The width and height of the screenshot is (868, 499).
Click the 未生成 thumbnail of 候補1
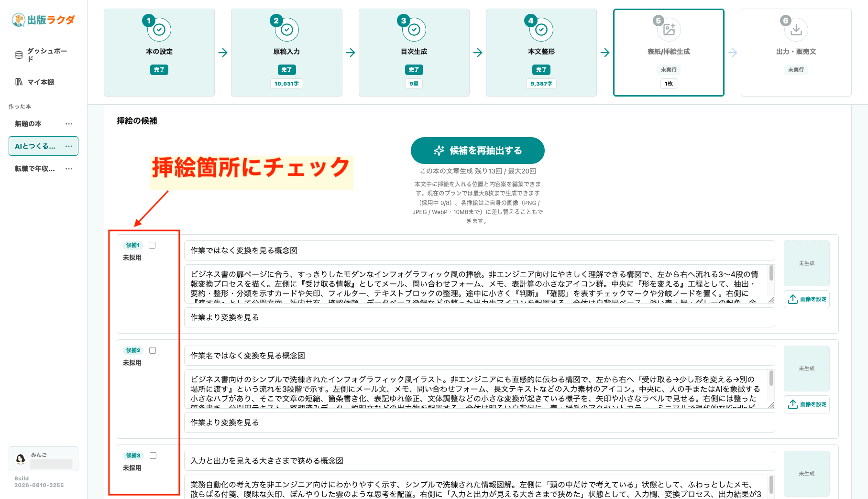point(807,263)
